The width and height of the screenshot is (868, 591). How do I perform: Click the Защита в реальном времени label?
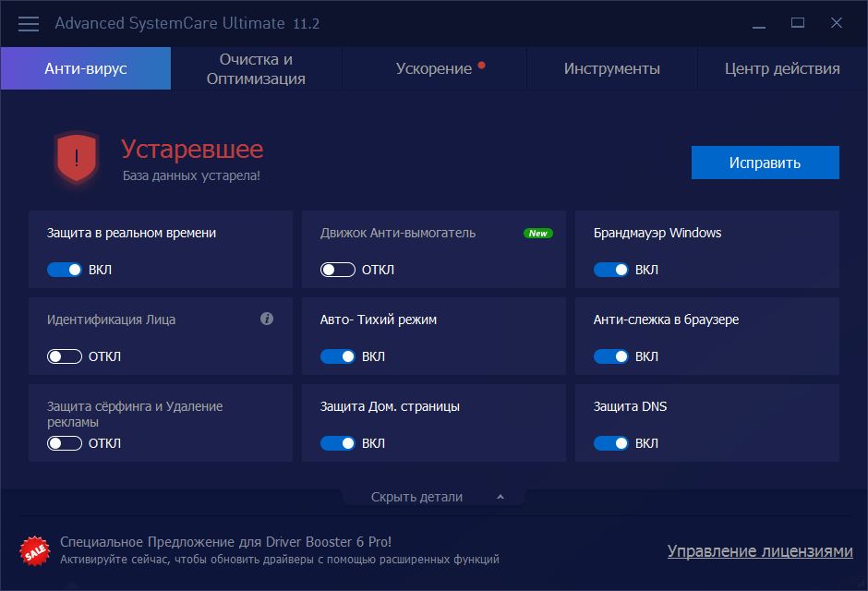pyautogui.click(x=131, y=233)
